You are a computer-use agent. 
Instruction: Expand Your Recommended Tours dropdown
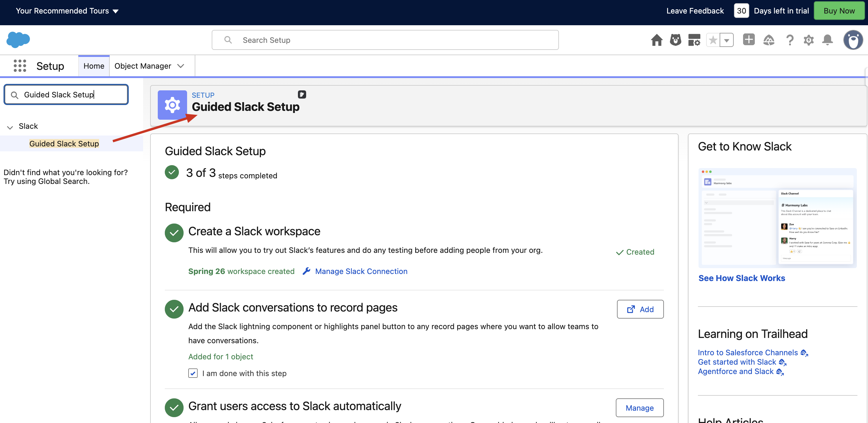coord(116,11)
